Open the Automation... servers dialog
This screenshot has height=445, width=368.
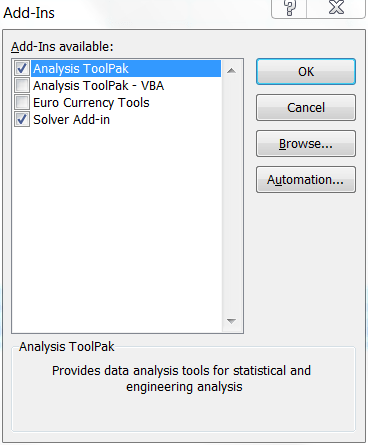pos(306,180)
